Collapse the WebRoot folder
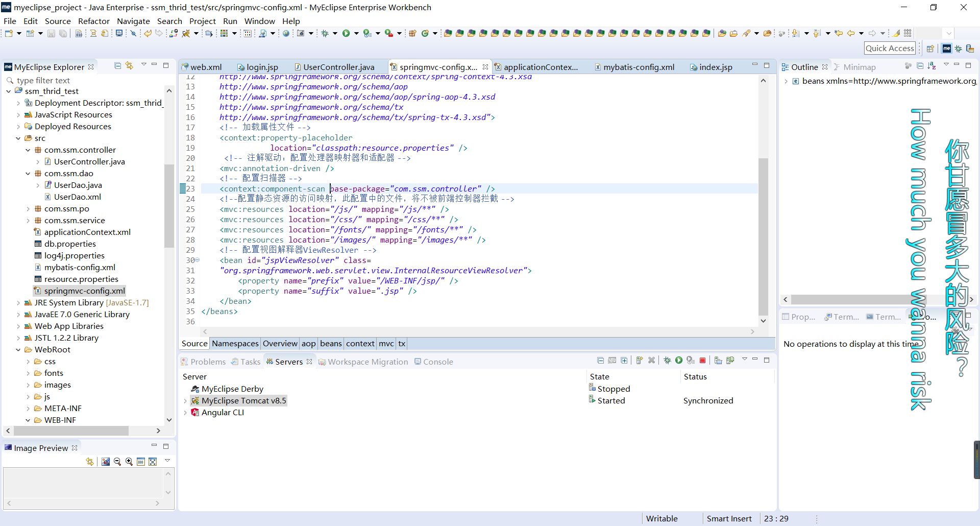Screen dimensions: 980x526 [x=18, y=350]
